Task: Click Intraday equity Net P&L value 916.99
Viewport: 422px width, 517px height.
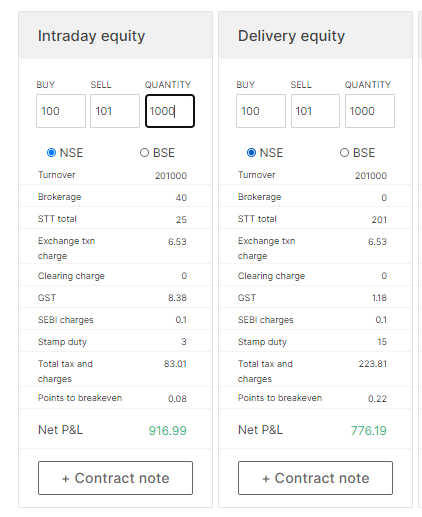Action: pyautogui.click(x=167, y=430)
